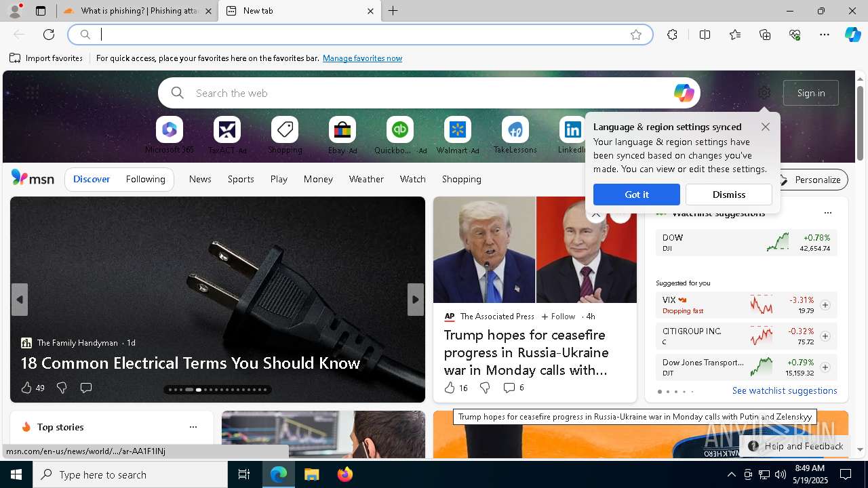
Task: Click the Copilot icon in web search box
Action: (684, 93)
